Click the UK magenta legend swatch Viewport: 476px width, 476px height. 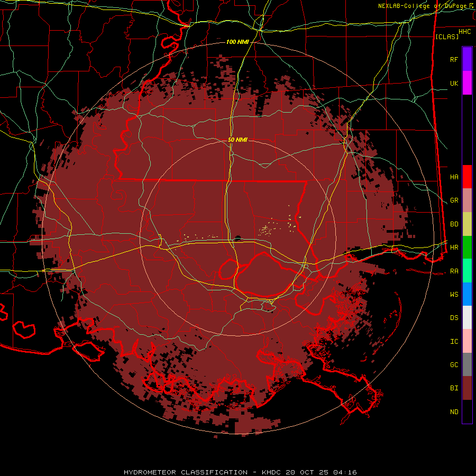[467, 83]
